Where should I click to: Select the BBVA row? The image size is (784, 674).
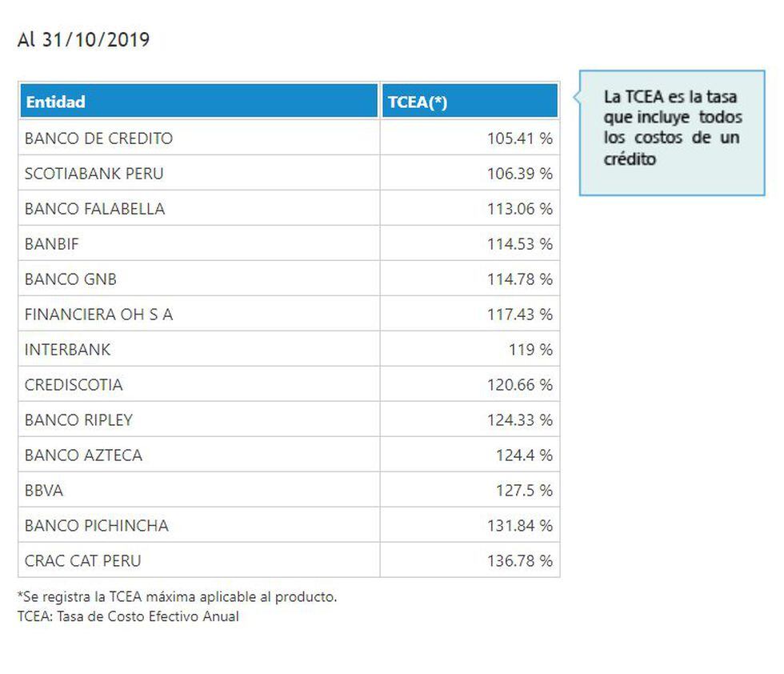[x=44, y=491]
